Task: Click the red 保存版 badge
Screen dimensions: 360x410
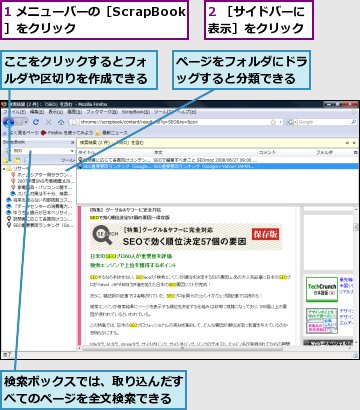Action: point(265,234)
